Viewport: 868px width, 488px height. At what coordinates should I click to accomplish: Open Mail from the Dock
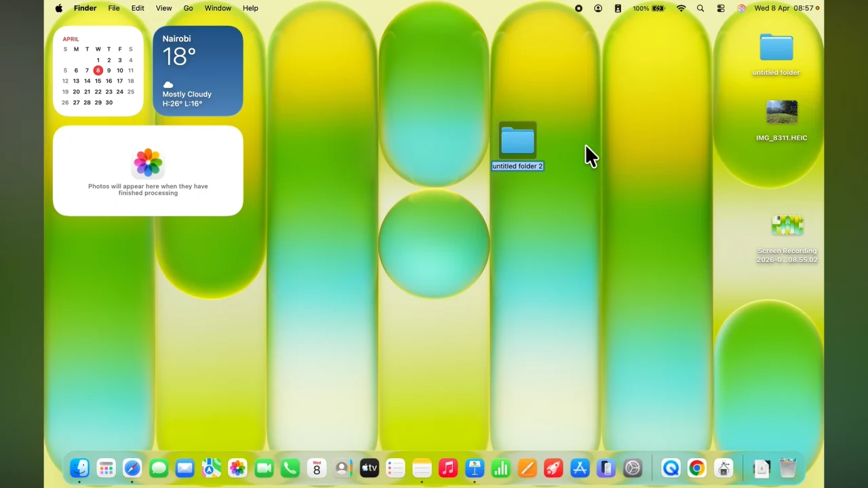point(184,468)
